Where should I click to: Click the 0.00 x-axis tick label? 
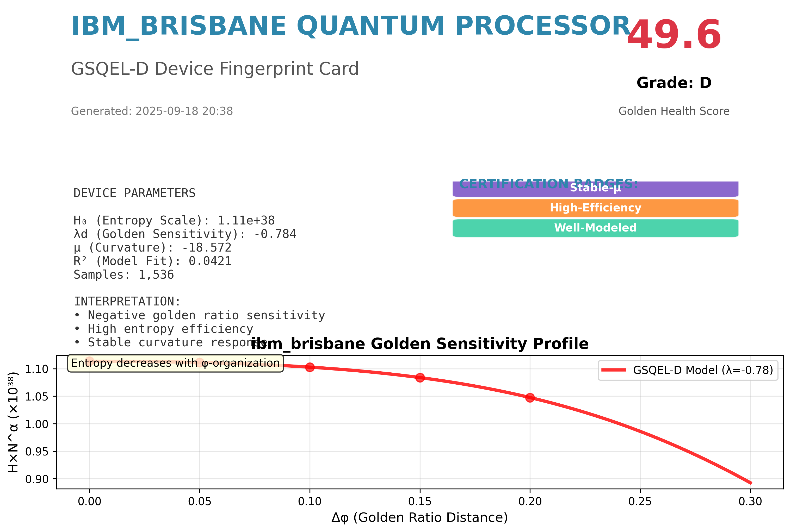coord(90,502)
